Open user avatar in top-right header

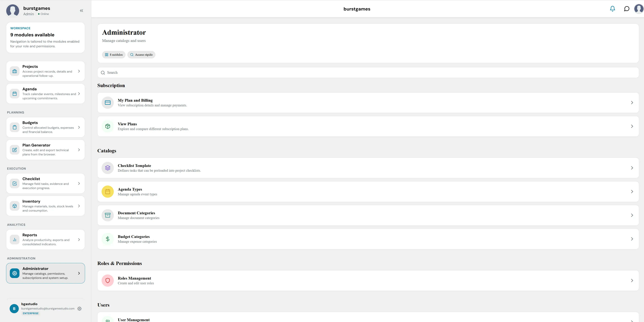tap(639, 9)
